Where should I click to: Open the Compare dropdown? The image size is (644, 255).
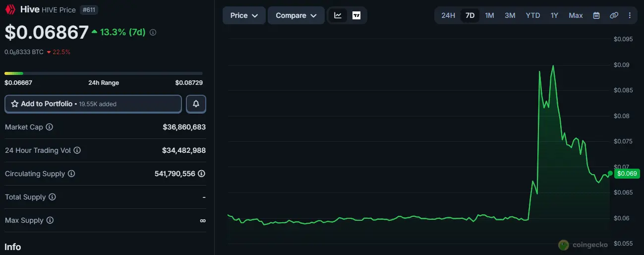pyautogui.click(x=296, y=15)
